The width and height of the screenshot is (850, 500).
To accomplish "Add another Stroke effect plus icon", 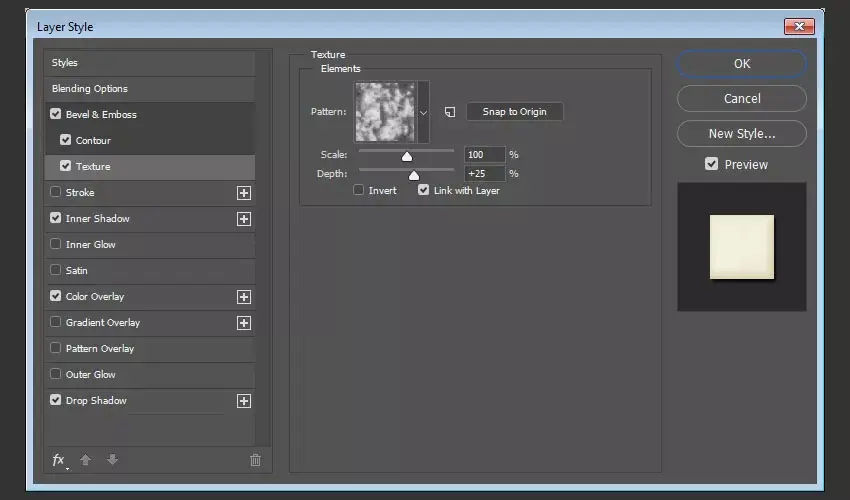I will tap(244, 193).
